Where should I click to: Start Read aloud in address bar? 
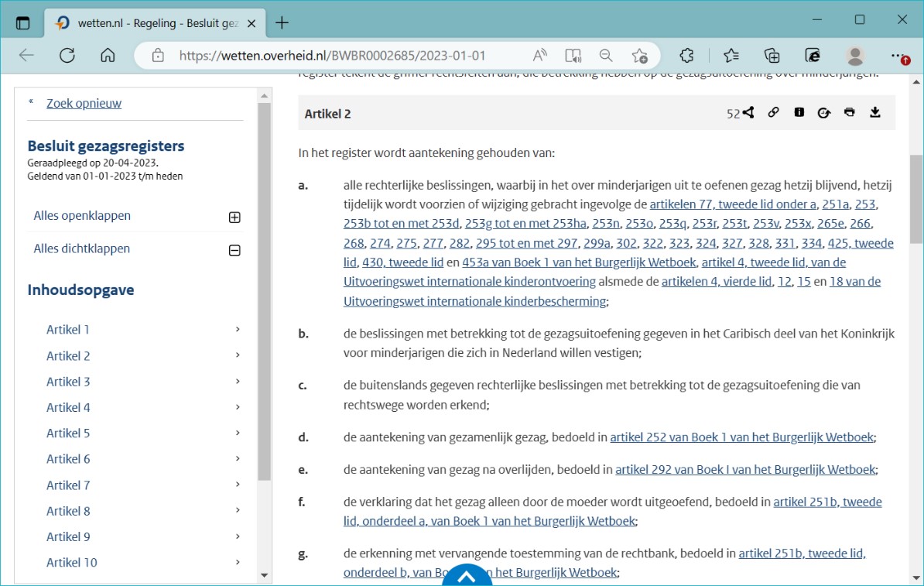click(x=539, y=56)
